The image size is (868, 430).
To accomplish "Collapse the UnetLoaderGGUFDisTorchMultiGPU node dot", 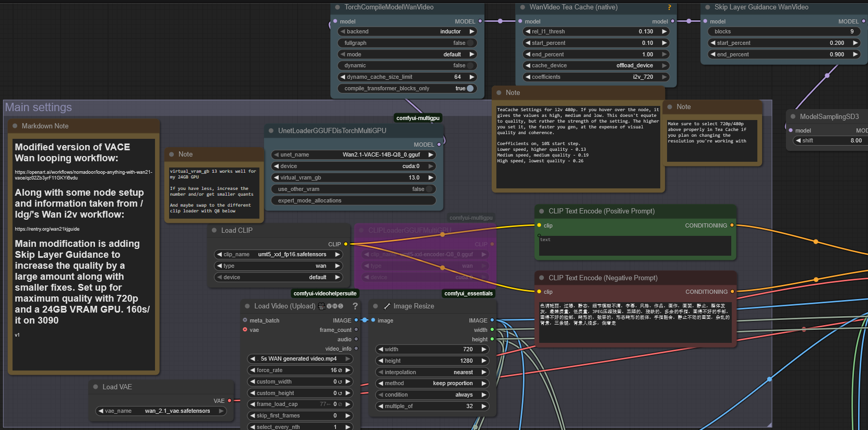I will pos(271,130).
